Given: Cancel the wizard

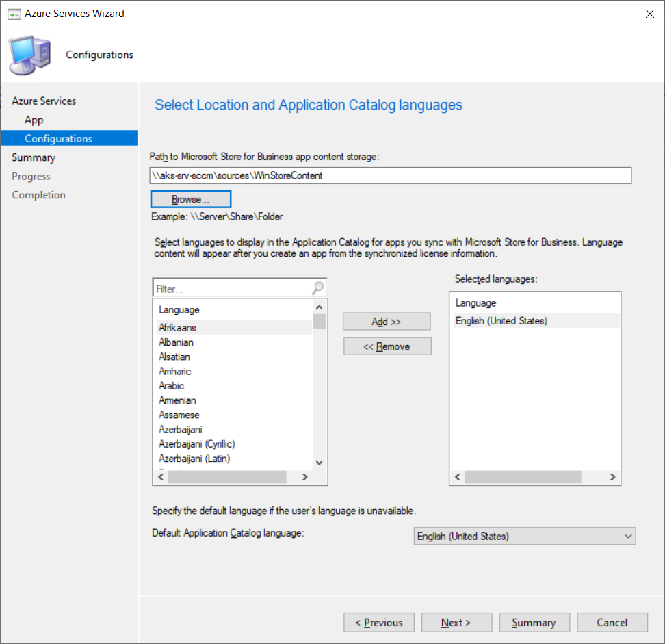Looking at the screenshot, I should coord(612,623).
